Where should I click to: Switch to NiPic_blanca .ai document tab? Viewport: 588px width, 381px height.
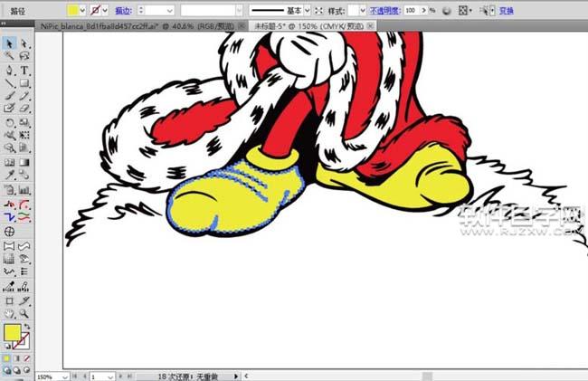138,26
